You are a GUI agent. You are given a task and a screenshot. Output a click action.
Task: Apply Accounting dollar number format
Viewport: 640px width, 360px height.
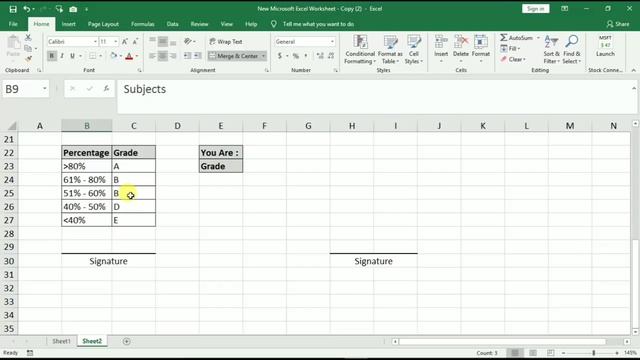click(x=280, y=56)
